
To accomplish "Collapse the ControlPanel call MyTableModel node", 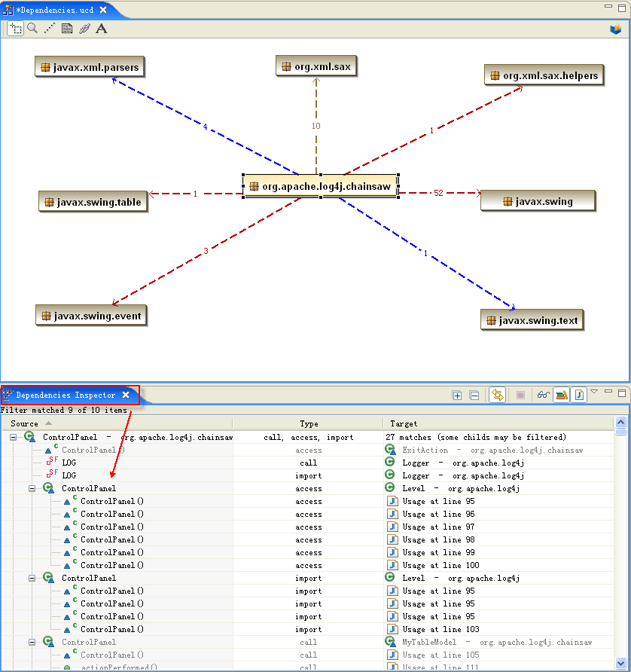I will click(x=32, y=643).
